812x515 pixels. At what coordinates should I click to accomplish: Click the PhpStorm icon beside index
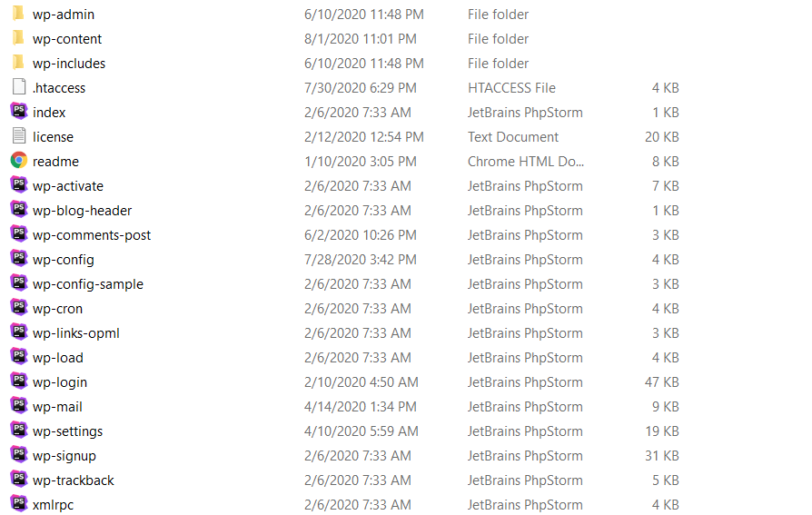(x=19, y=111)
